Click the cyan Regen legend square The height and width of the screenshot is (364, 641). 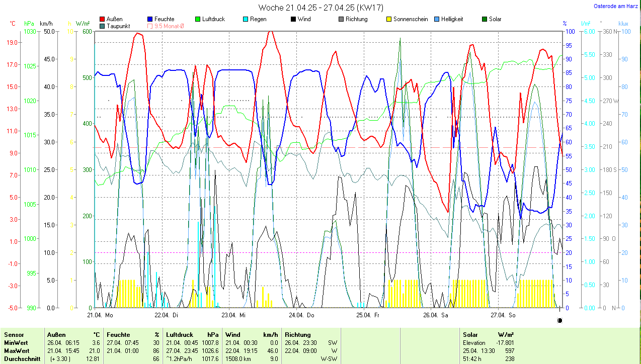pyautogui.click(x=246, y=19)
